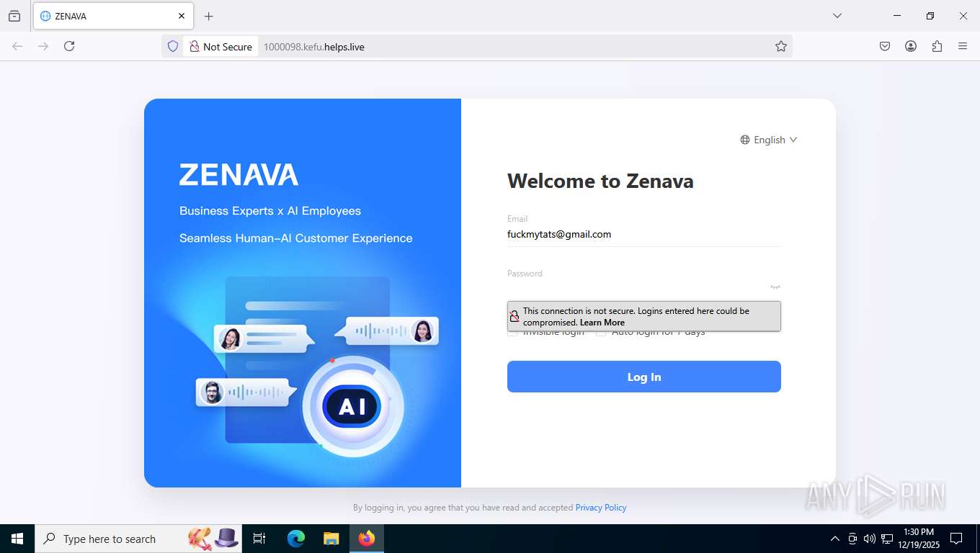The height and width of the screenshot is (553, 980).
Task: Launch Microsoft Edge from taskbar
Action: tap(296, 539)
